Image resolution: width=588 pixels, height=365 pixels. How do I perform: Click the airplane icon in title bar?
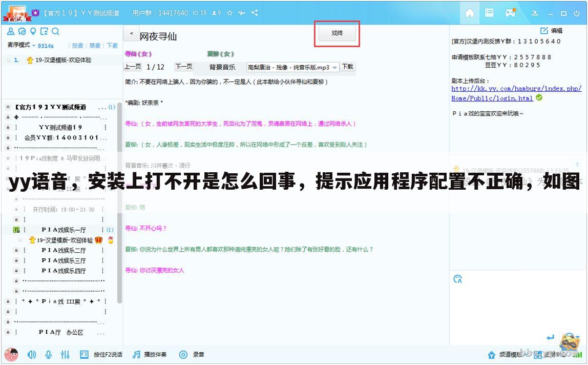click(242, 13)
